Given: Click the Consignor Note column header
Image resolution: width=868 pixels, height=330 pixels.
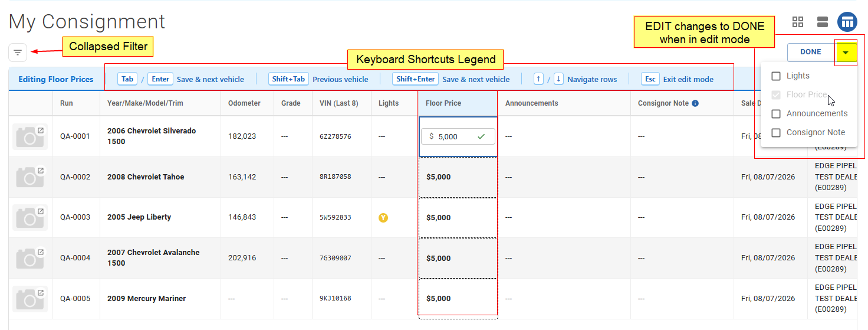Looking at the screenshot, I should click(x=663, y=103).
